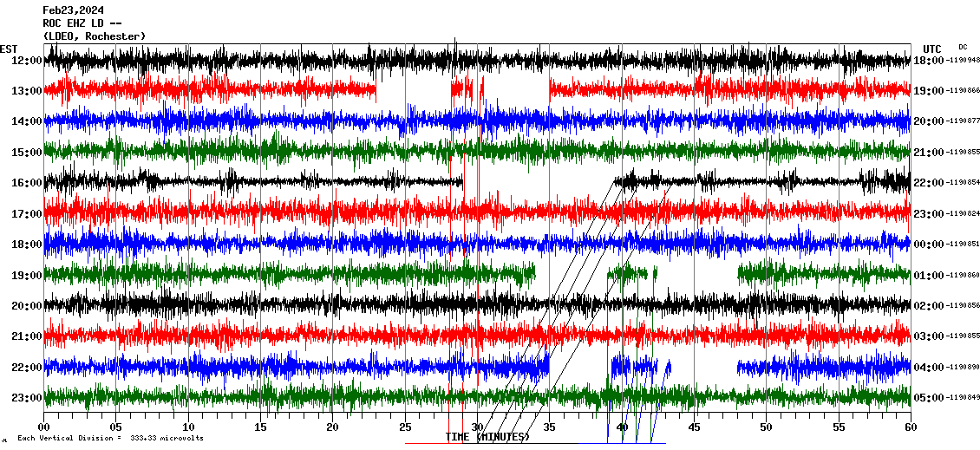The image size is (980, 450).
Task: Click the (LDEO, Rochester) network label
Action: click(x=95, y=36)
